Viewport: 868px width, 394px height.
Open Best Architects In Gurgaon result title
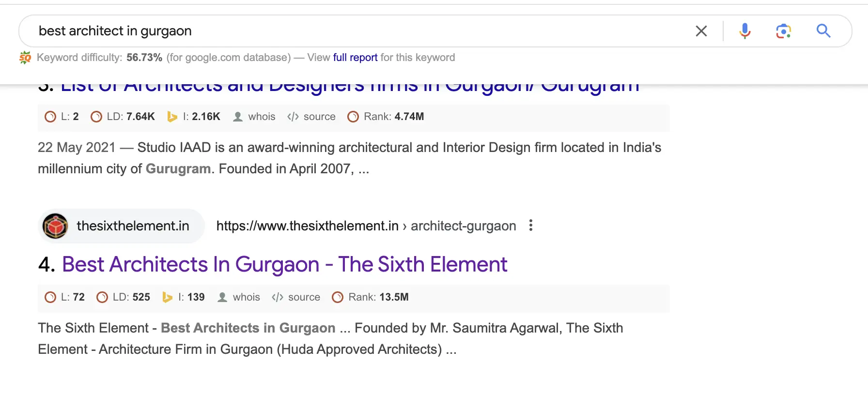[x=284, y=265]
